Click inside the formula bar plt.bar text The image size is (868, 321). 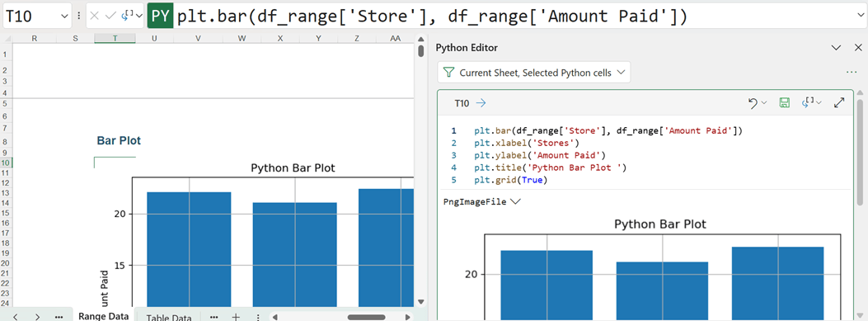coord(432,17)
